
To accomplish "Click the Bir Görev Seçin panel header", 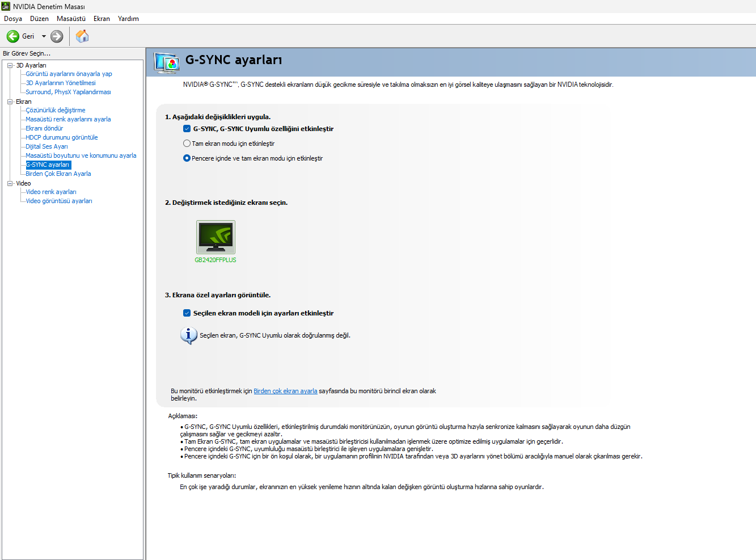I will [x=27, y=53].
